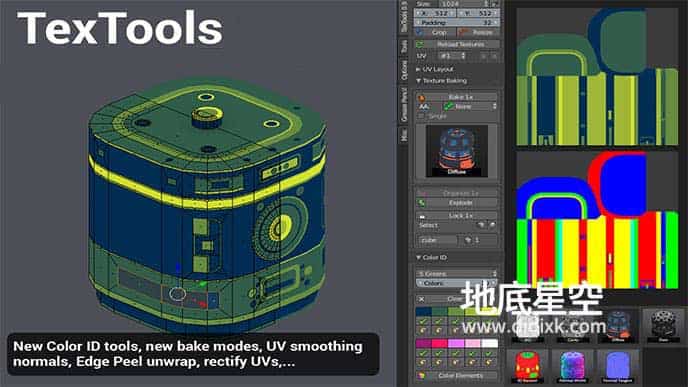
Task: Open the Tools vertical tab
Action: coord(404,47)
